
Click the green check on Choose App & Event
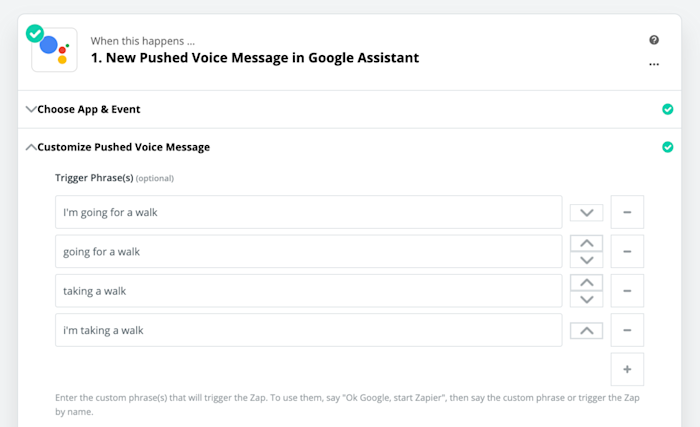[x=667, y=109]
